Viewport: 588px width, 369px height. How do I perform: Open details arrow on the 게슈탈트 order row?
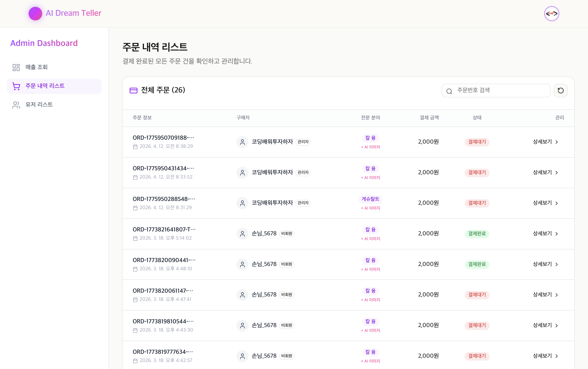coord(557,203)
